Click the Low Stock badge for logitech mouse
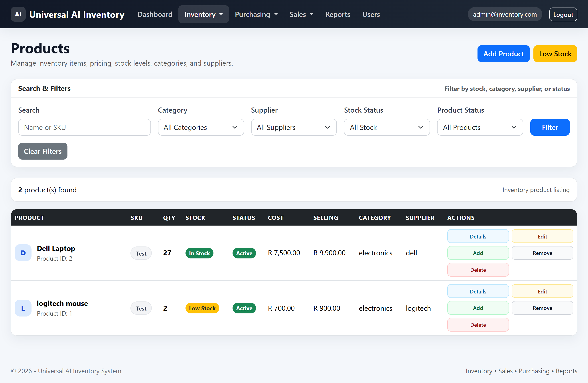Viewport: 588px width, 383px height. tap(202, 308)
